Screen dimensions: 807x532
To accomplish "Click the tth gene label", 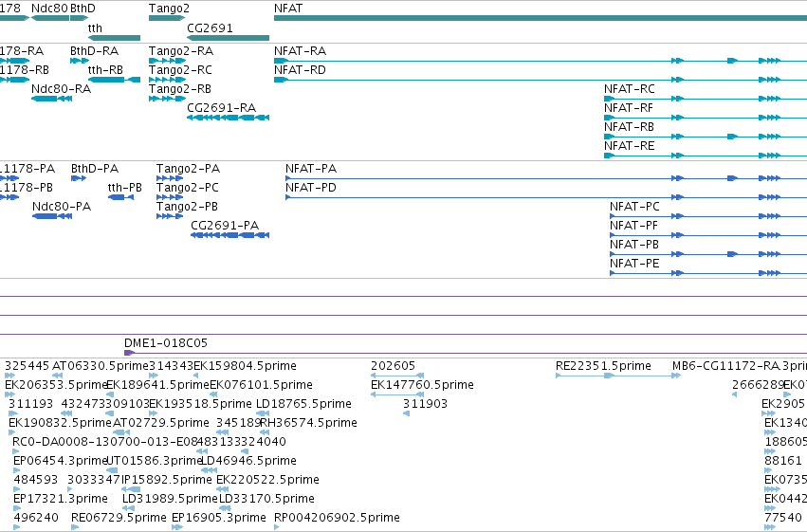I will [95, 28].
